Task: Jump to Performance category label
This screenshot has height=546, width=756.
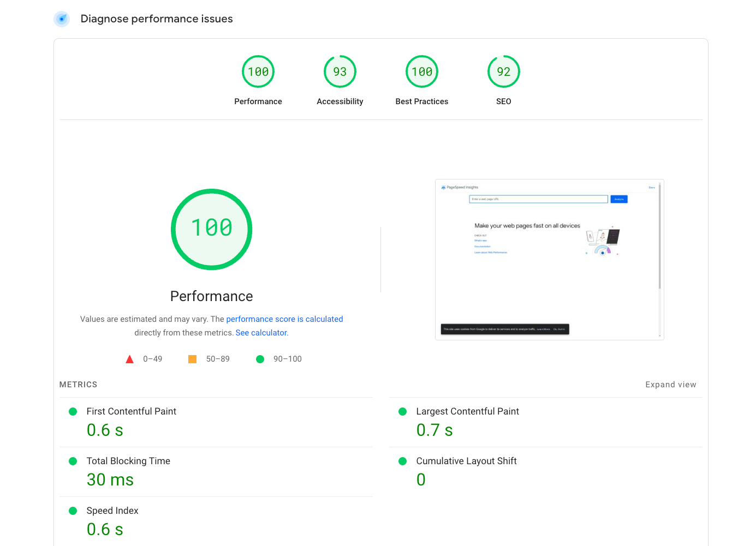Action: coord(258,101)
